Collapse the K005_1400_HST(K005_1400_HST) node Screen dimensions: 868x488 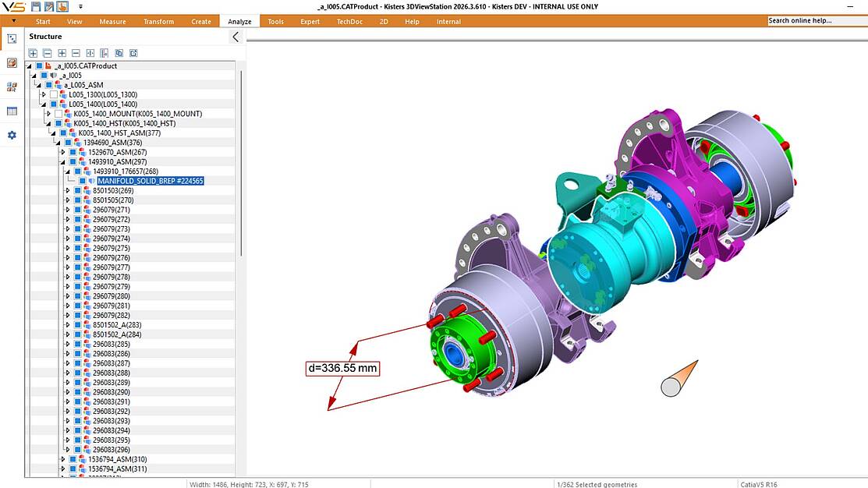point(48,123)
